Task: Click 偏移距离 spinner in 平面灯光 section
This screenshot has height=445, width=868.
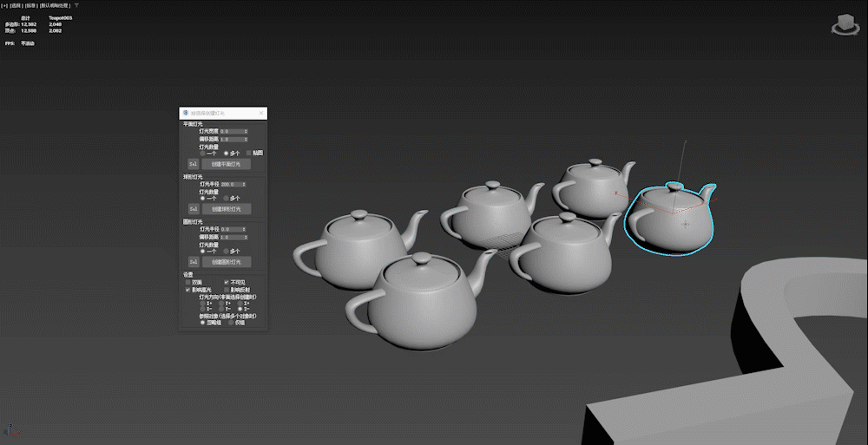Action: click(x=246, y=140)
